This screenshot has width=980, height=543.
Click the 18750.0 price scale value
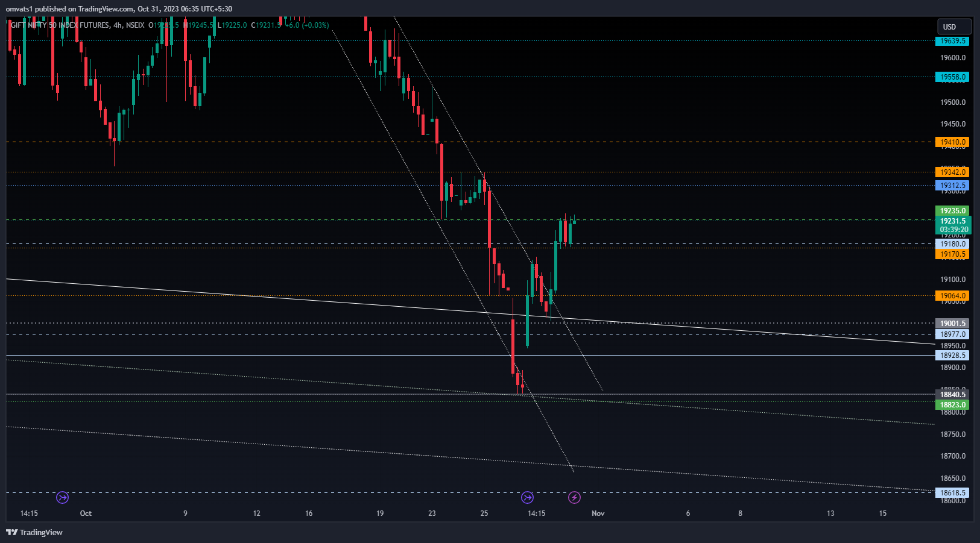coord(953,435)
